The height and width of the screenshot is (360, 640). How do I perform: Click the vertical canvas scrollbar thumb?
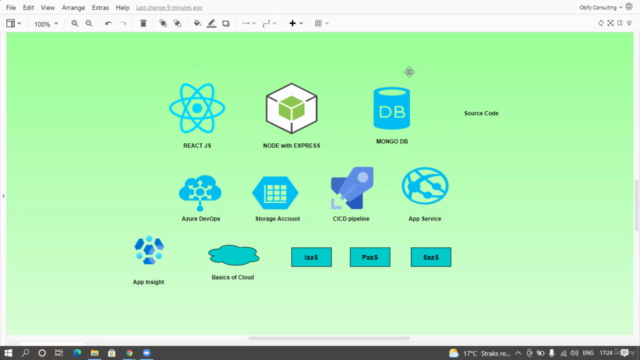tap(637, 205)
